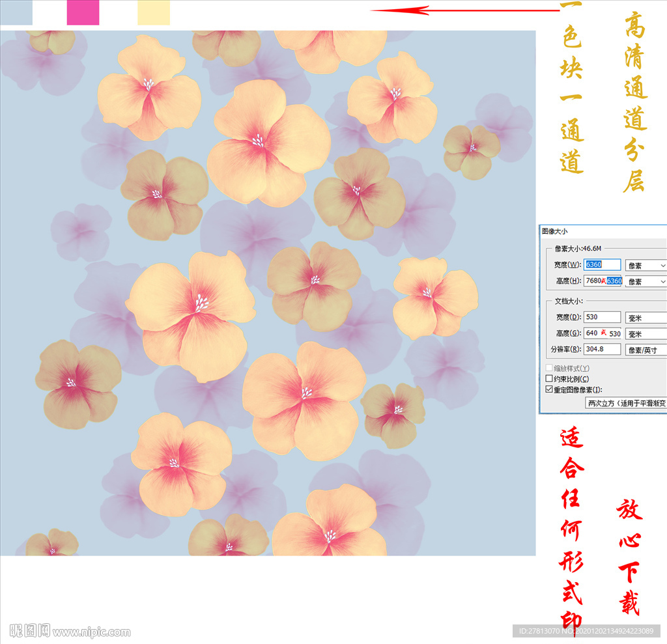This screenshot has width=667, height=644.
Task: Click the 分辨率(R) label
Action: click(x=566, y=349)
